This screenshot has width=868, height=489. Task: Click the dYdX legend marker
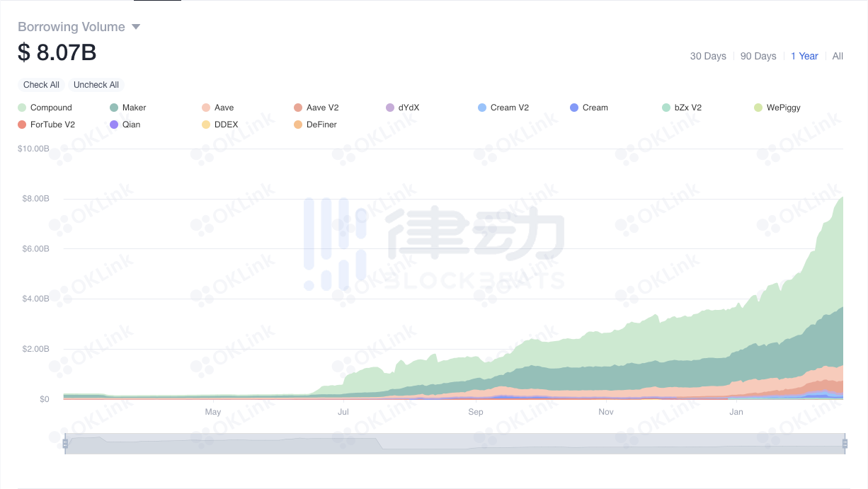(x=390, y=108)
